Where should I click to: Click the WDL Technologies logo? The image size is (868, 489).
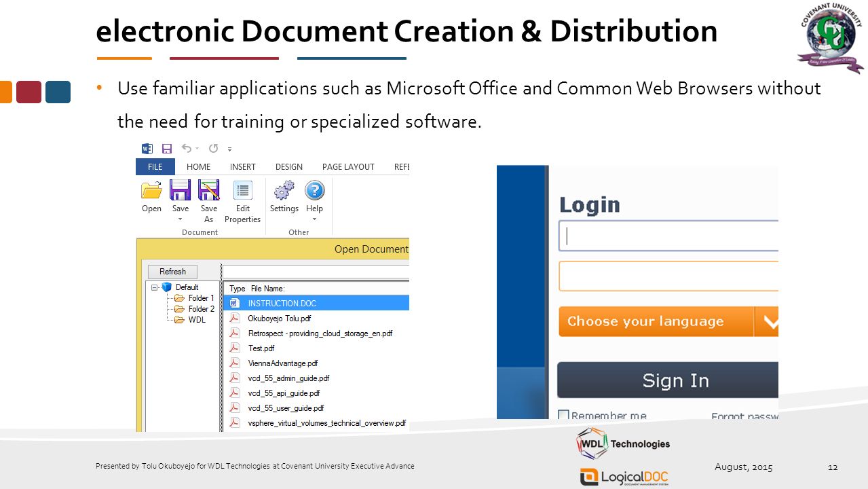pos(623,444)
